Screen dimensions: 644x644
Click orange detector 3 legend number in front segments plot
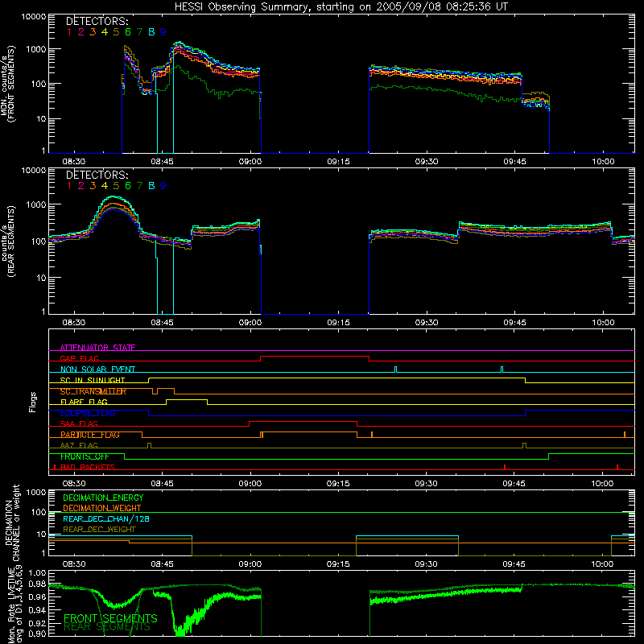(93, 32)
